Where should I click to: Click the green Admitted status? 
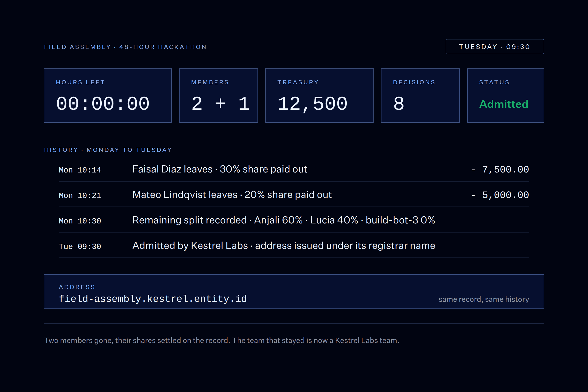tap(503, 104)
